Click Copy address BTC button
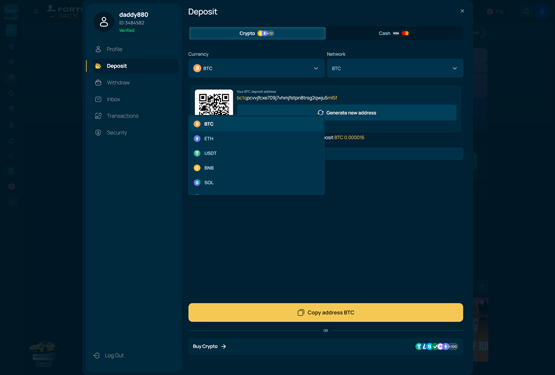This screenshot has height=375, width=555. [x=326, y=312]
